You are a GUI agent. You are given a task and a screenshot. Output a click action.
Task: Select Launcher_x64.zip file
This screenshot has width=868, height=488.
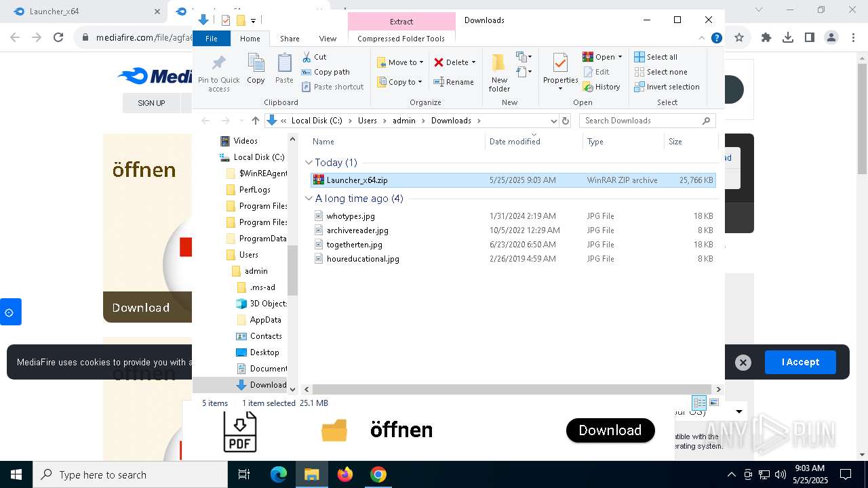pyautogui.click(x=513, y=180)
